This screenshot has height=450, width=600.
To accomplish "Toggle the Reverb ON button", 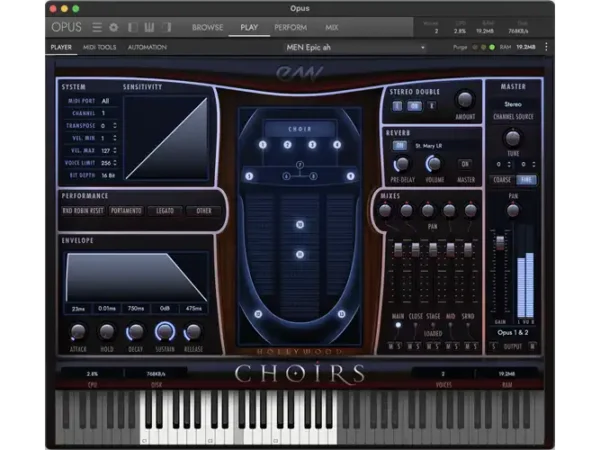I will (x=399, y=145).
